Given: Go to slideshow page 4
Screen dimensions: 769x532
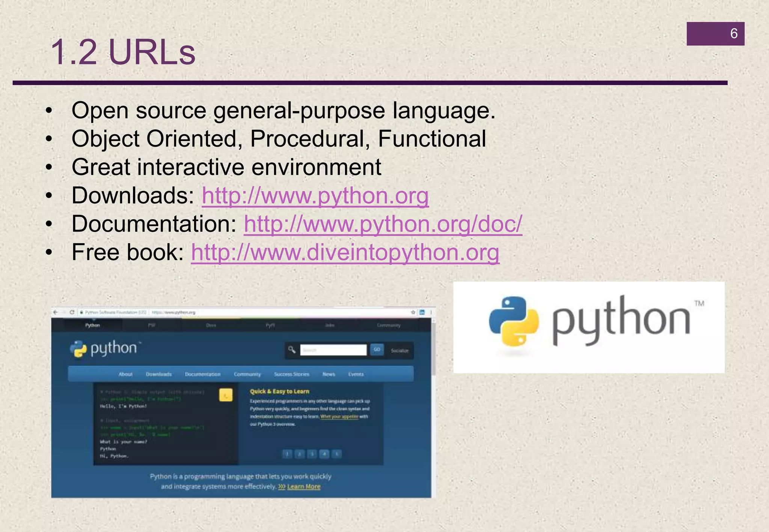Looking at the screenshot, I should (x=324, y=454).
